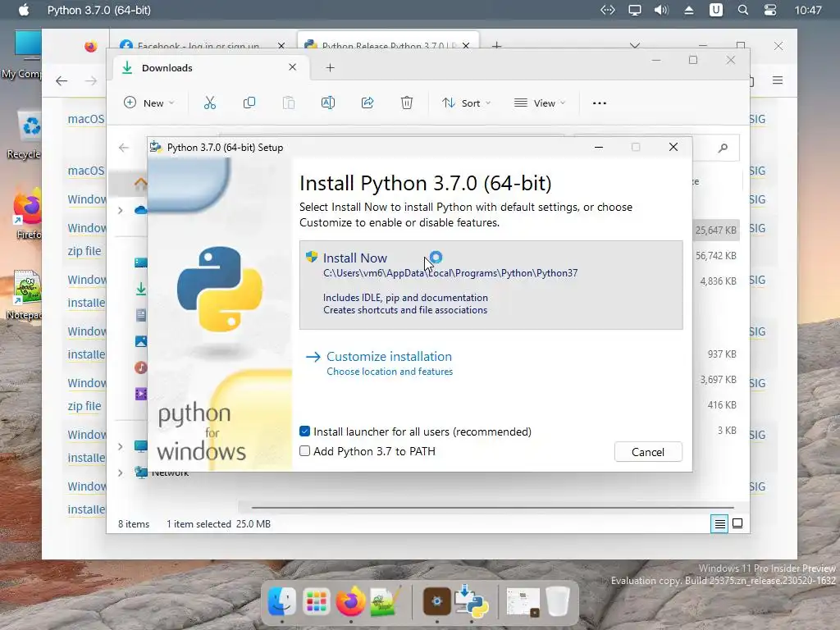This screenshot has height=630, width=840.
Task: Click volume icon in menu bar
Action: (x=661, y=10)
